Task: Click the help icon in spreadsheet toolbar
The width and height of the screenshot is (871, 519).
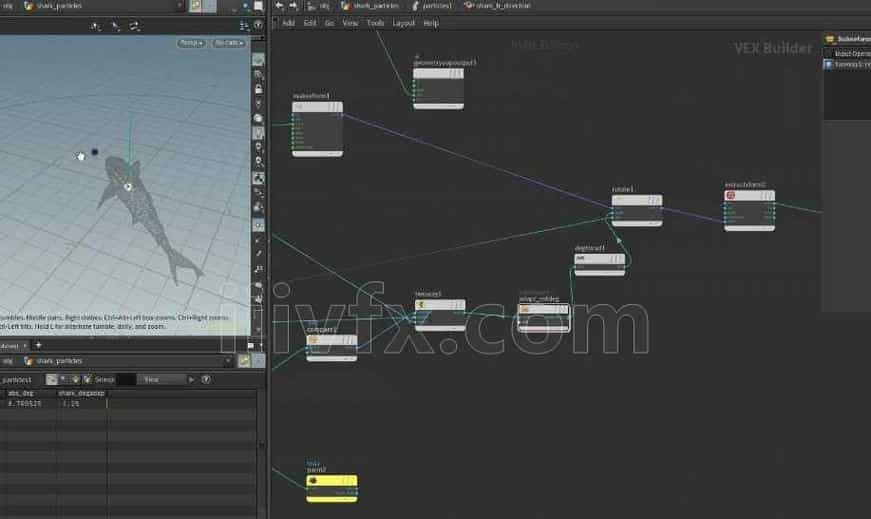Action: point(206,380)
